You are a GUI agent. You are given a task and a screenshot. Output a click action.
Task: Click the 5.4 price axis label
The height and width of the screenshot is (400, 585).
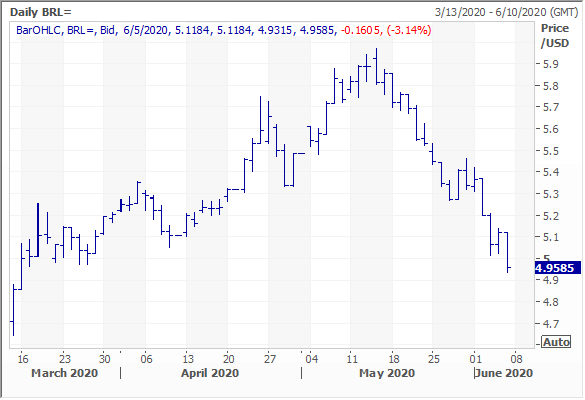coord(551,172)
